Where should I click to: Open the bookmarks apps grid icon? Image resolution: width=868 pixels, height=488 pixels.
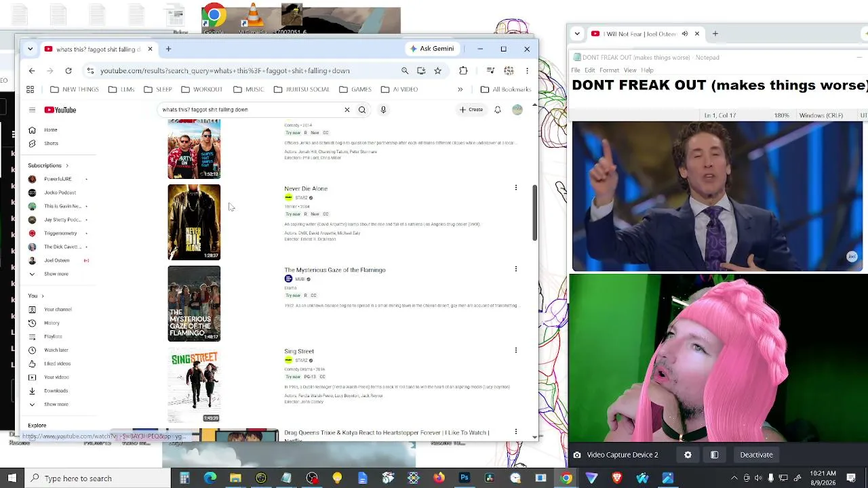[30, 89]
